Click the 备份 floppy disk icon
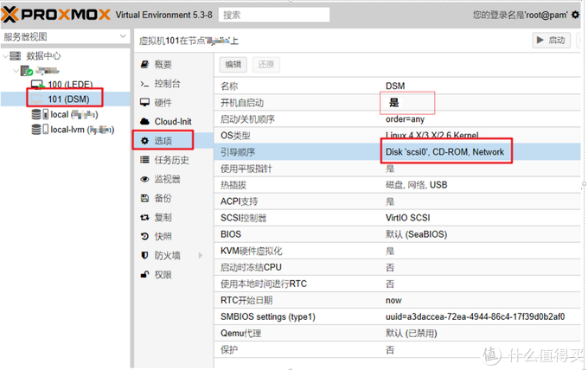 [144, 198]
